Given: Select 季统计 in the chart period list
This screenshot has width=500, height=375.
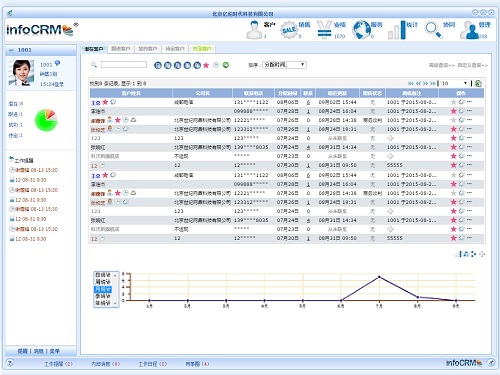Looking at the screenshot, I should [103, 296].
